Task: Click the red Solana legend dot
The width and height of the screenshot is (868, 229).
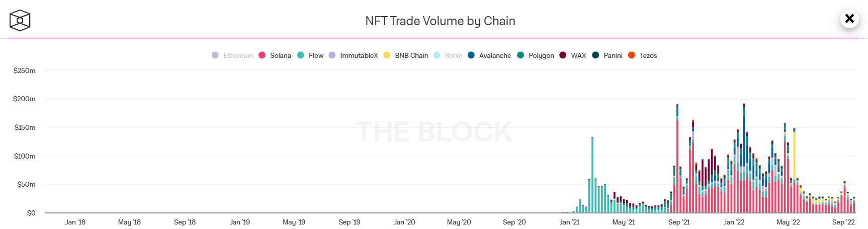Action: pos(262,55)
